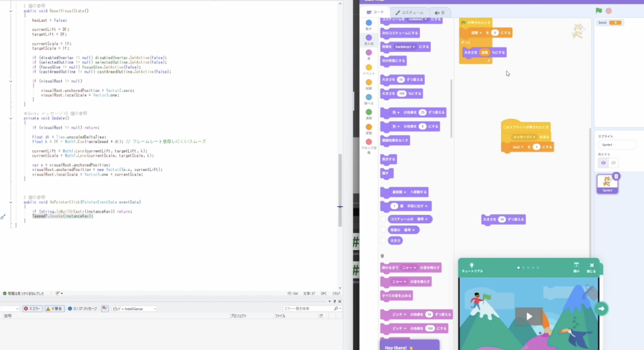Check the size reporter checkbox
This screenshot has height=350, width=644.
click(383, 241)
